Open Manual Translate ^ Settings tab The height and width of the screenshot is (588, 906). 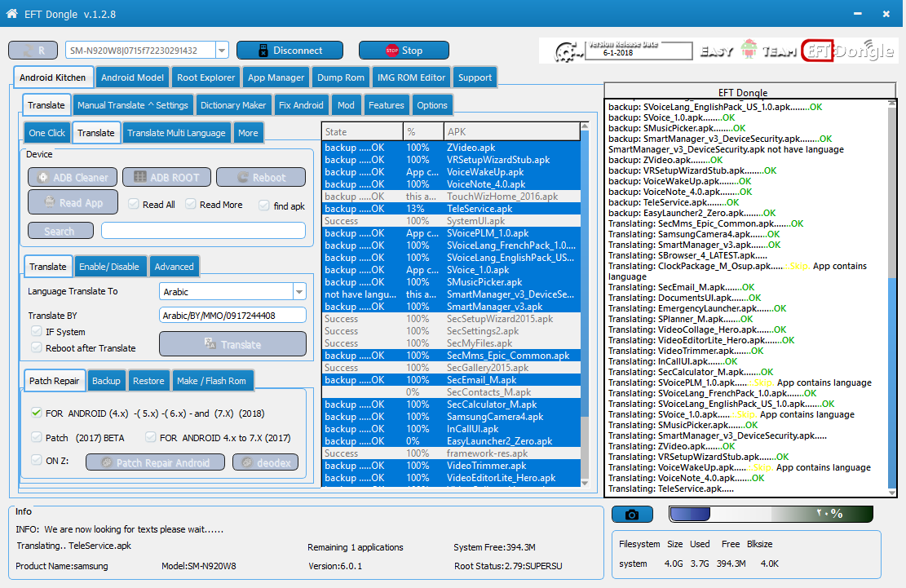pyautogui.click(x=133, y=105)
